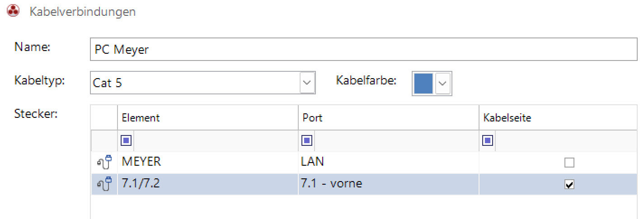644x219 pixels.
Task: Uncheck Kabelseite checkbox for 7.1/7.2 row
Action: (x=569, y=184)
